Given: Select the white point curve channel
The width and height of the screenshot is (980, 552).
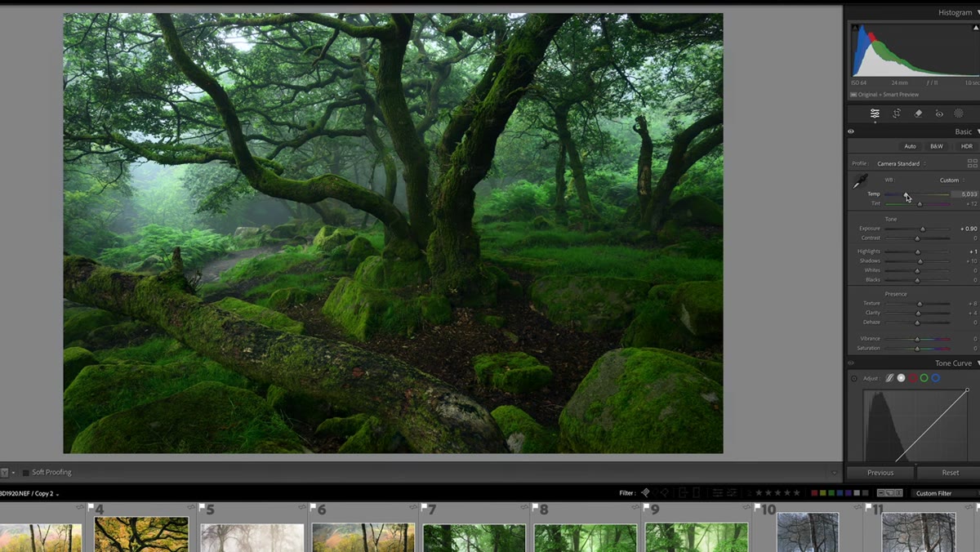Looking at the screenshot, I should pyautogui.click(x=901, y=378).
